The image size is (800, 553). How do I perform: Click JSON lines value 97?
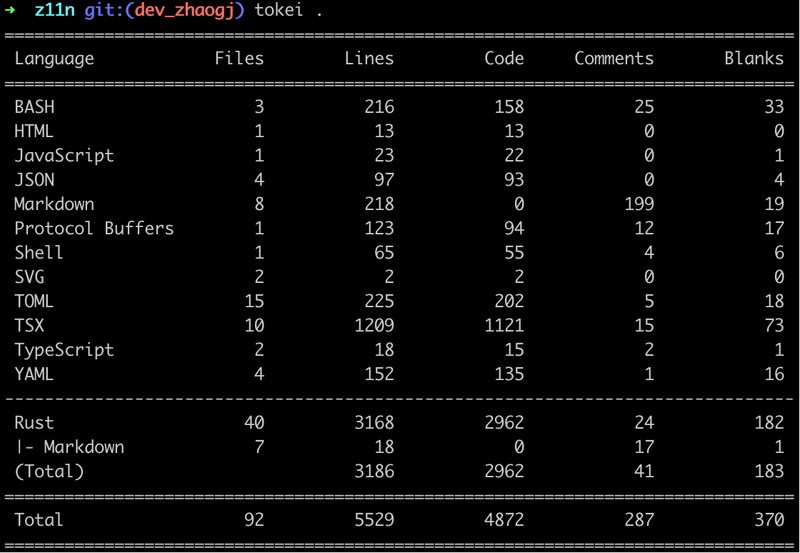[384, 180]
